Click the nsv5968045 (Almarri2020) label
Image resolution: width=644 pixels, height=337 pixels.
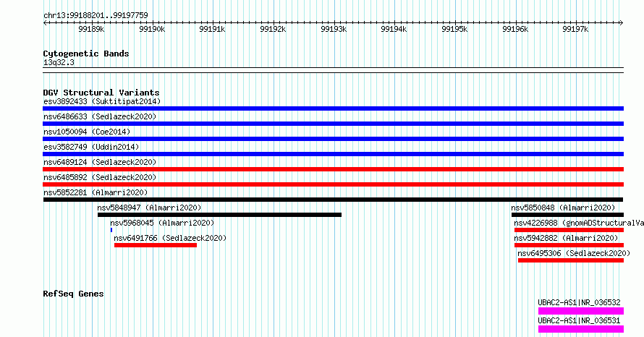point(162,223)
